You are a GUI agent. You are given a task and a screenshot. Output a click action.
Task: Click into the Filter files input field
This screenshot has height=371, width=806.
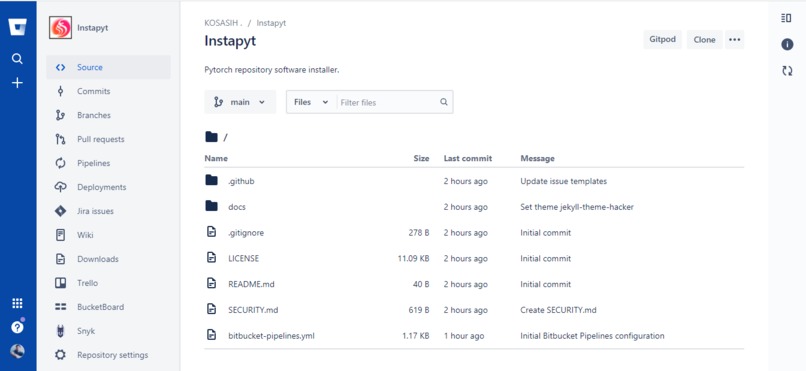tap(388, 102)
